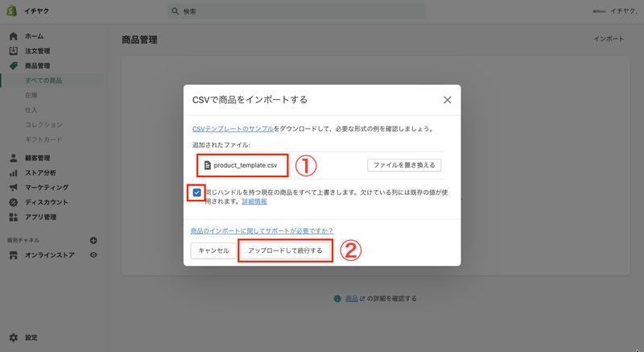Click the 注文管理 inbox icon
The image size is (644, 352).
pos(14,51)
